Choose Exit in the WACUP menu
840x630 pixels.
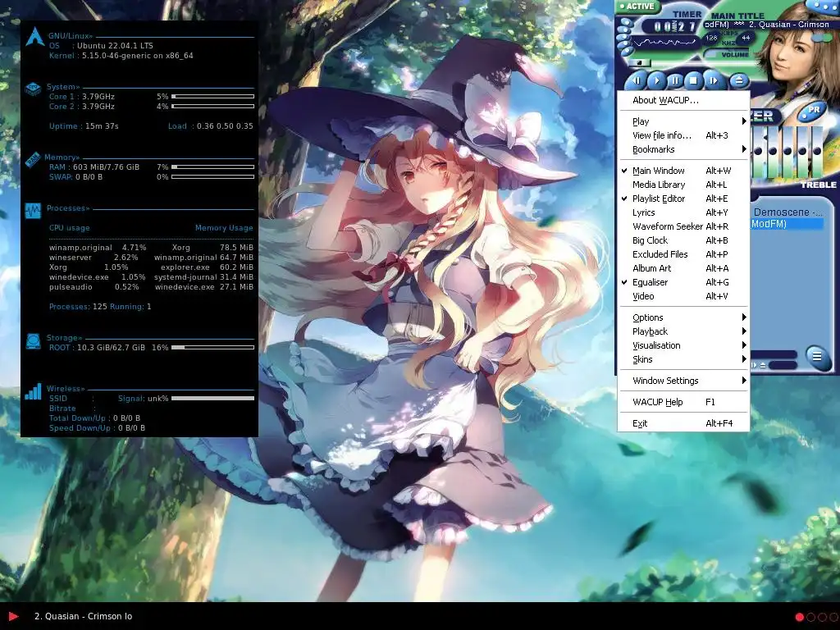[x=683, y=423]
